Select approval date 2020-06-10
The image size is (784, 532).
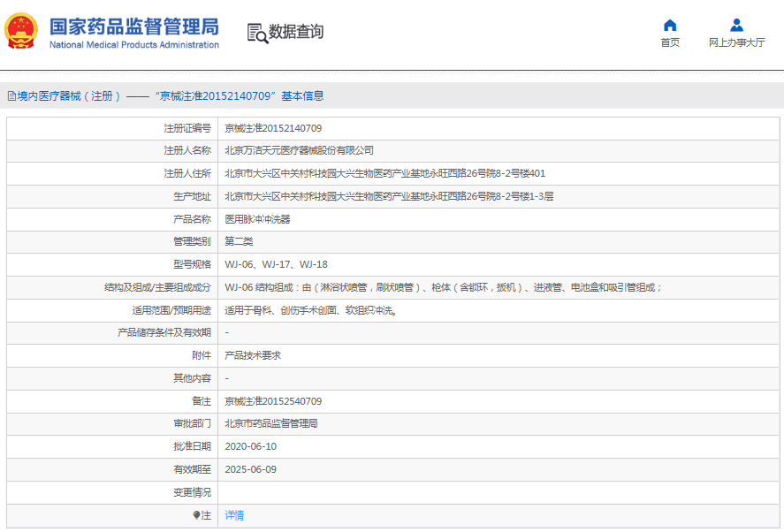pos(250,446)
